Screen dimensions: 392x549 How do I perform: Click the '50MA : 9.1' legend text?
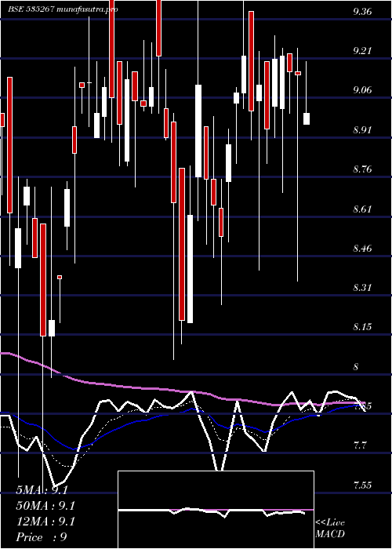coord(45,506)
